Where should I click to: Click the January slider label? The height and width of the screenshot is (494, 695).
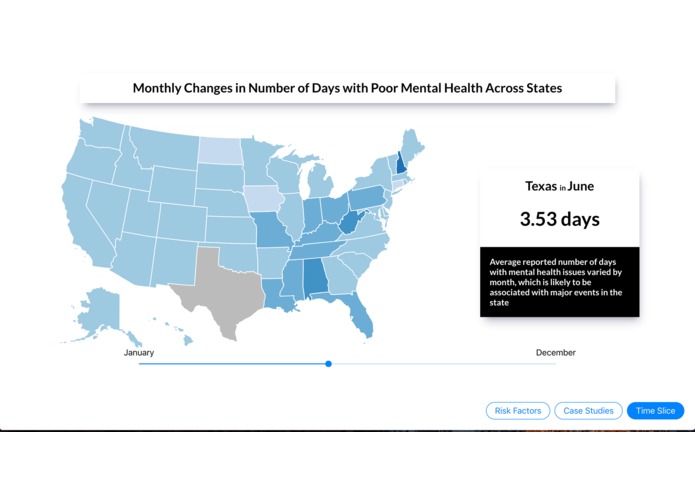139,353
